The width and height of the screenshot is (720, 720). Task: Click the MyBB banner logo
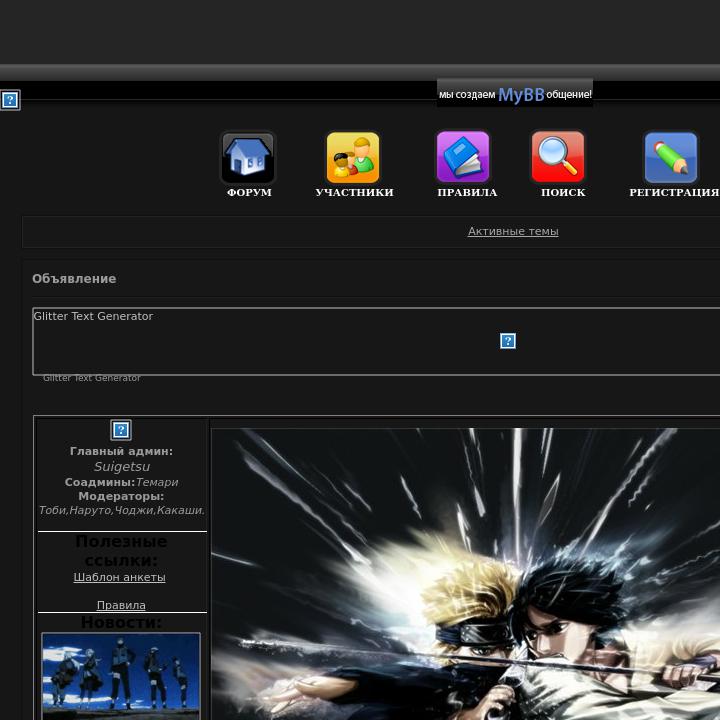(515, 94)
